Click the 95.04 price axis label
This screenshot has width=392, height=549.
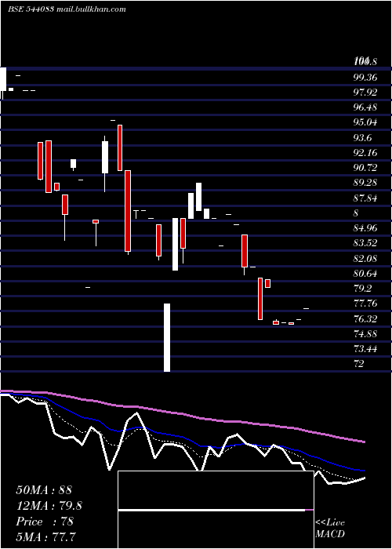click(365, 122)
